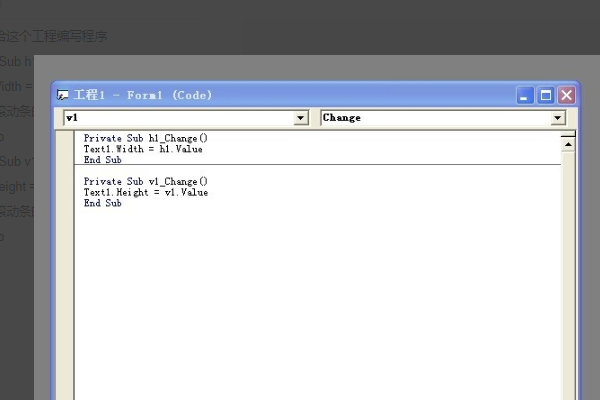Open the procedure dropdown showing Change
This screenshot has height=400, width=600.
click(x=558, y=118)
